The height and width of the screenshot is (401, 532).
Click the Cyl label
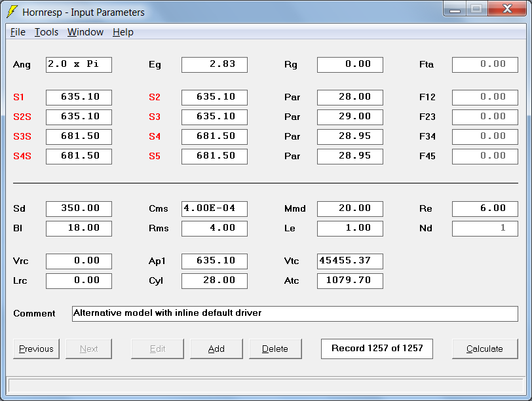point(156,281)
